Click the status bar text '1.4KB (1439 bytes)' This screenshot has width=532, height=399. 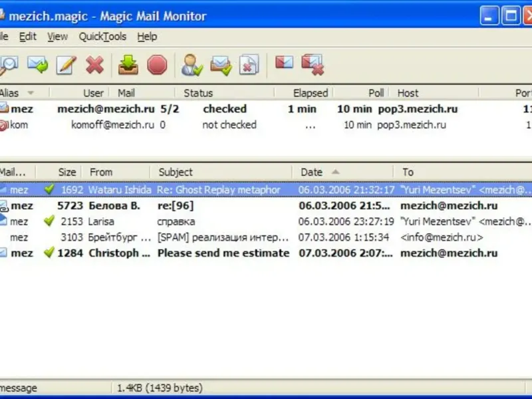(x=160, y=388)
